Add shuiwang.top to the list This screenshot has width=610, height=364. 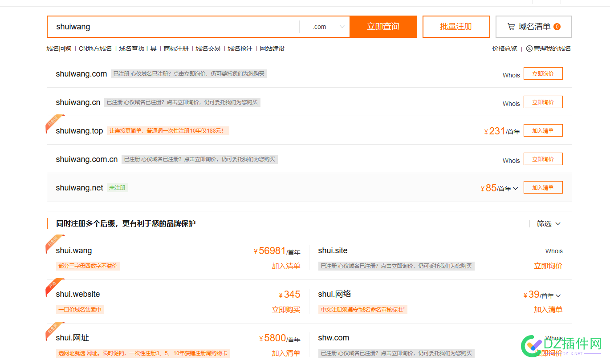coord(543,130)
